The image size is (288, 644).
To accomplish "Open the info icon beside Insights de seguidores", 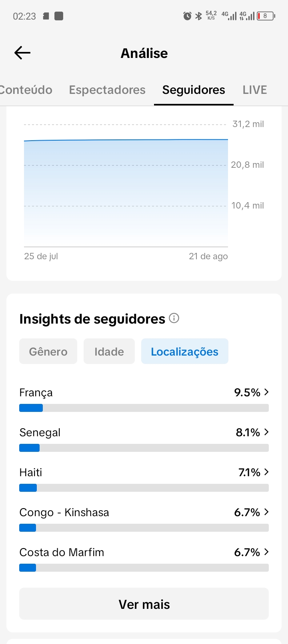I will (174, 318).
